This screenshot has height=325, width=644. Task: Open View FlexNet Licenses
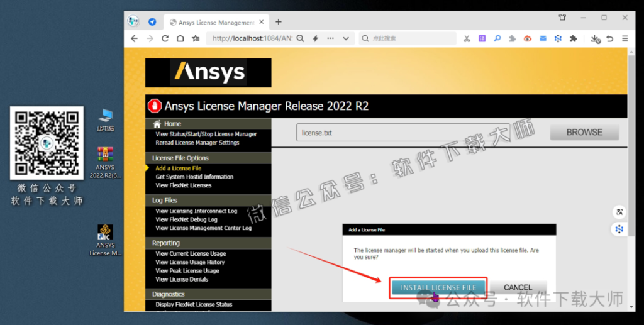click(184, 185)
